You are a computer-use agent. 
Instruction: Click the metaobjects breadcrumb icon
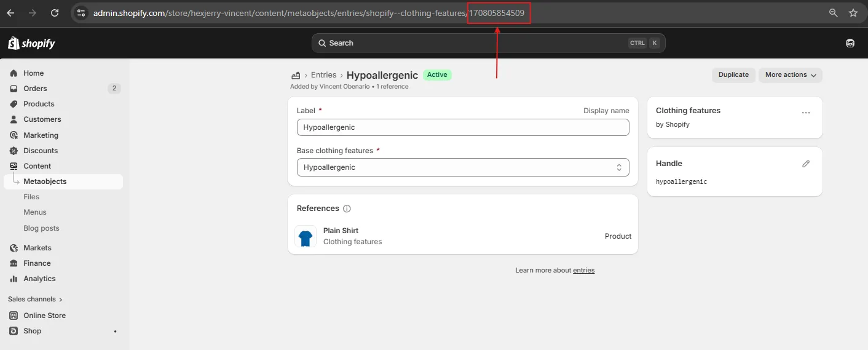click(x=296, y=75)
